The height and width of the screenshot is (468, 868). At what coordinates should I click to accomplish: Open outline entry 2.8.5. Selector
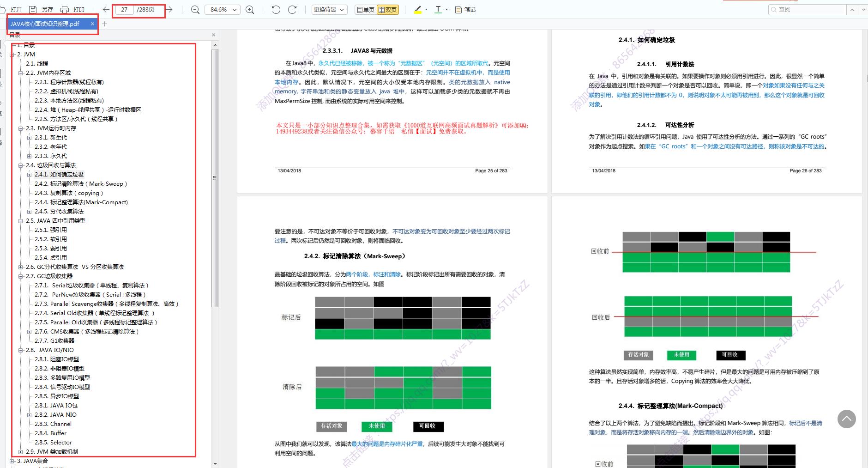(x=54, y=443)
